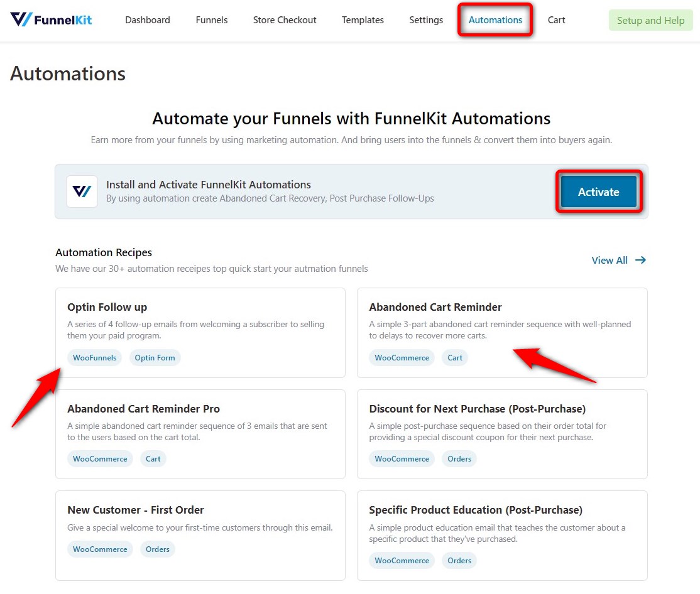Click the Orders tag under New Customer recipe
This screenshot has height=594, width=700.
pos(157,549)
